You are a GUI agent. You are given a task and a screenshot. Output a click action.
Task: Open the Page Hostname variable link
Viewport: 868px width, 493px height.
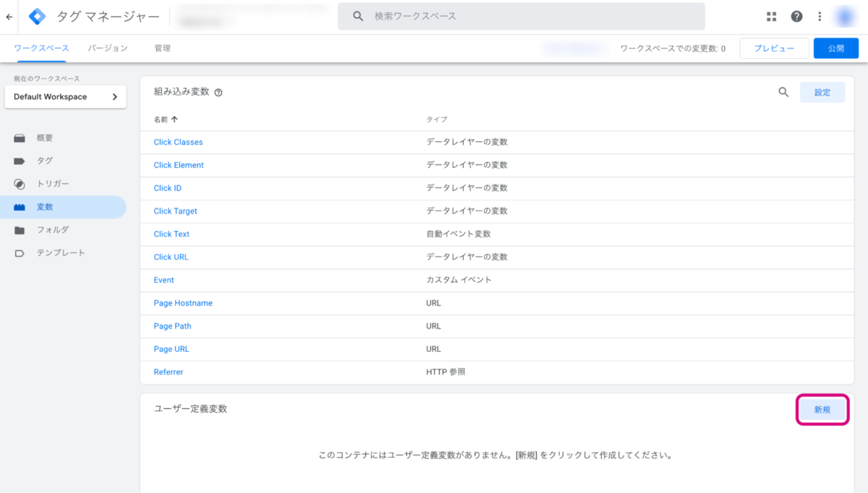(183, 303)
